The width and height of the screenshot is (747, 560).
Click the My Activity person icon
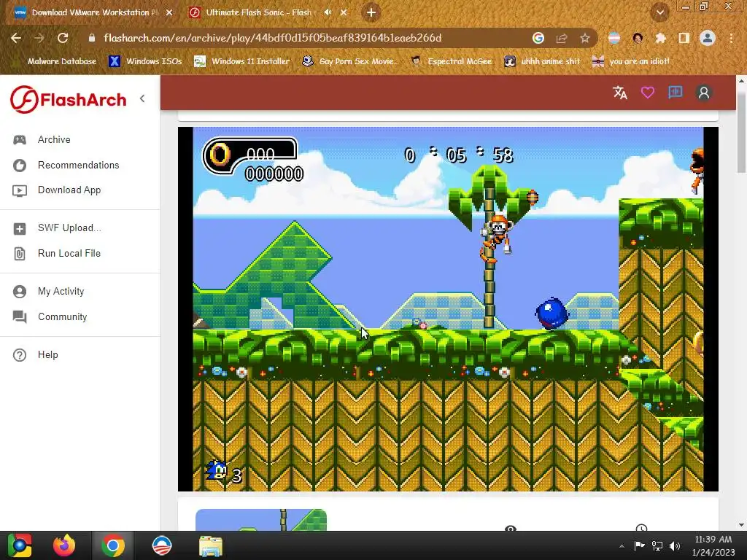[x=20, y=292]
